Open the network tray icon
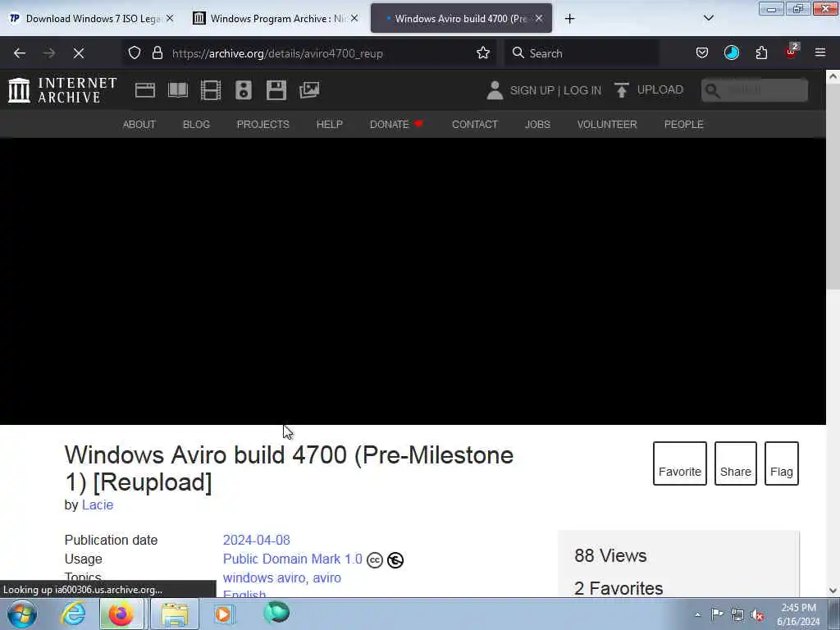840x630 pixels. tap(737, 615)
